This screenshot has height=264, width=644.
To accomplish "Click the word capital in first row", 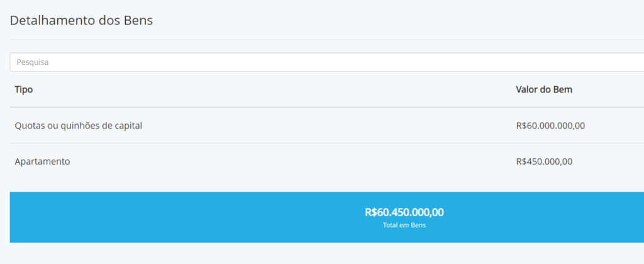I will point(127,126).
